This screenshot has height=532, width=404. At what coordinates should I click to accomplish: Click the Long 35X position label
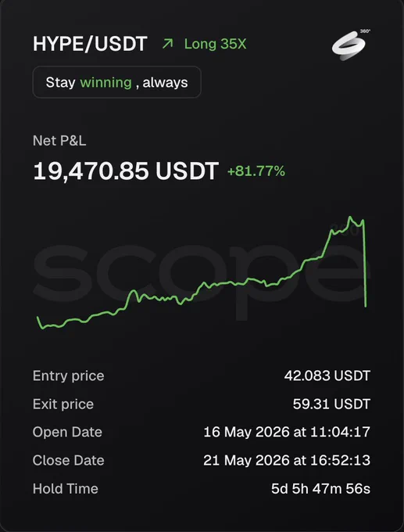(x=215, y=44)
